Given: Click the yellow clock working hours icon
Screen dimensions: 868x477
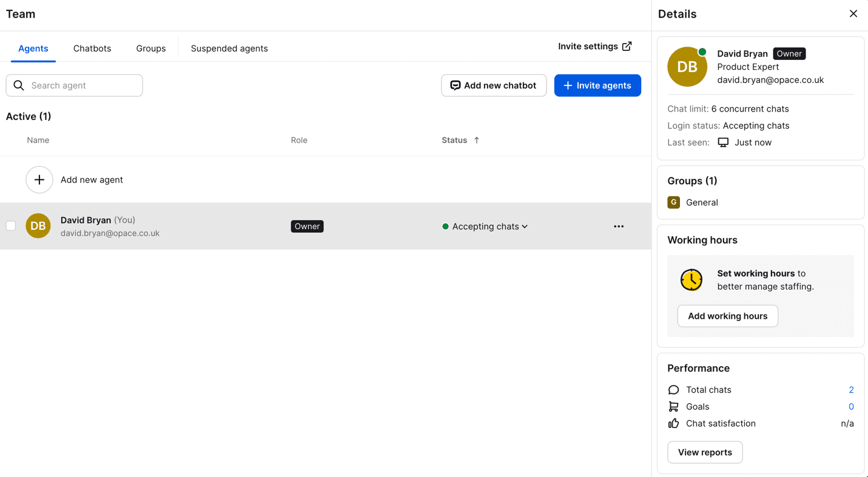Looking at the screenshot, I should [691, 280].
